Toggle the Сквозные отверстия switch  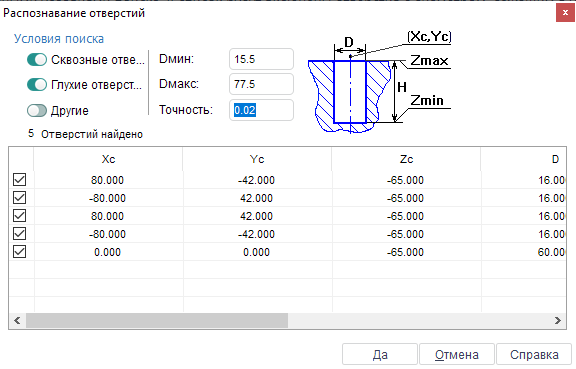(x=37, y=60)
